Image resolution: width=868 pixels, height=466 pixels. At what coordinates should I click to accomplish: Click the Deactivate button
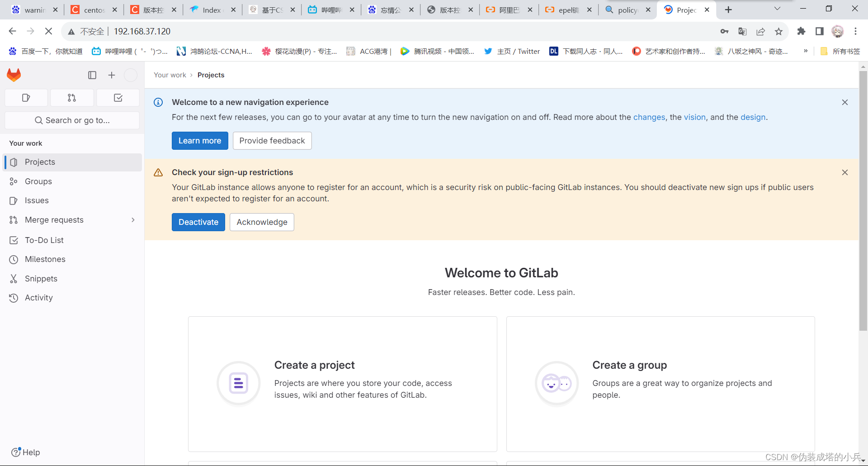coord(198,222)
